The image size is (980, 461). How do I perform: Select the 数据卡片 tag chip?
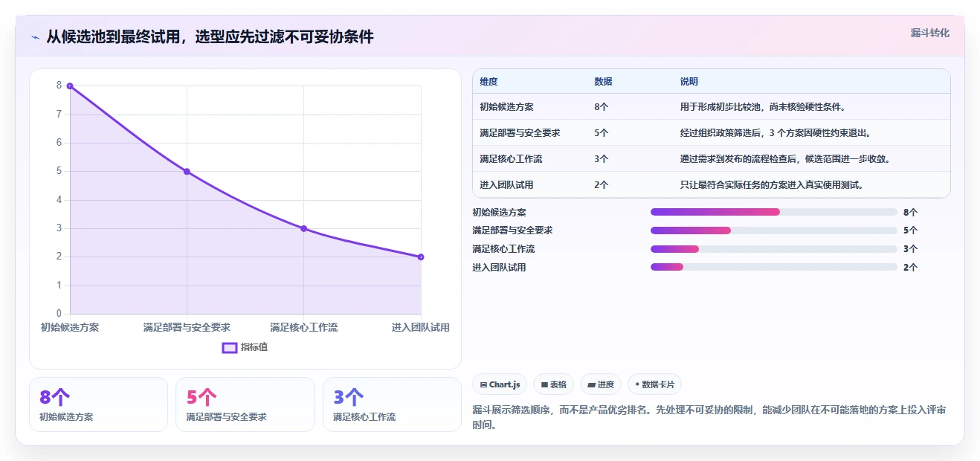point(654,384)
